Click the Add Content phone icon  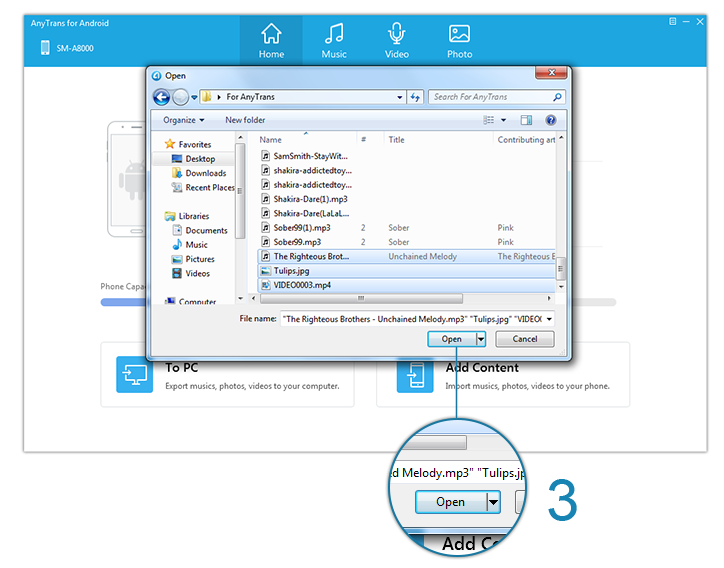tap(415, 375)
